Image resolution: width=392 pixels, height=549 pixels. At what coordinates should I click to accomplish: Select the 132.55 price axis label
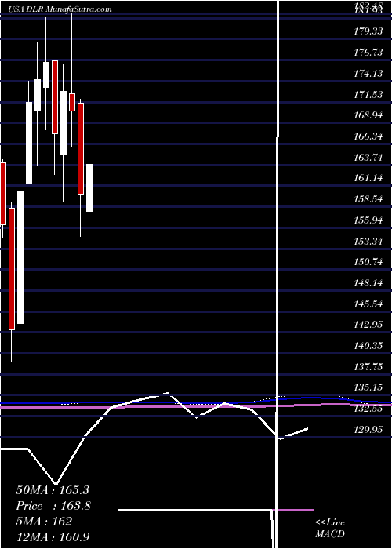[x=368, y=409]
